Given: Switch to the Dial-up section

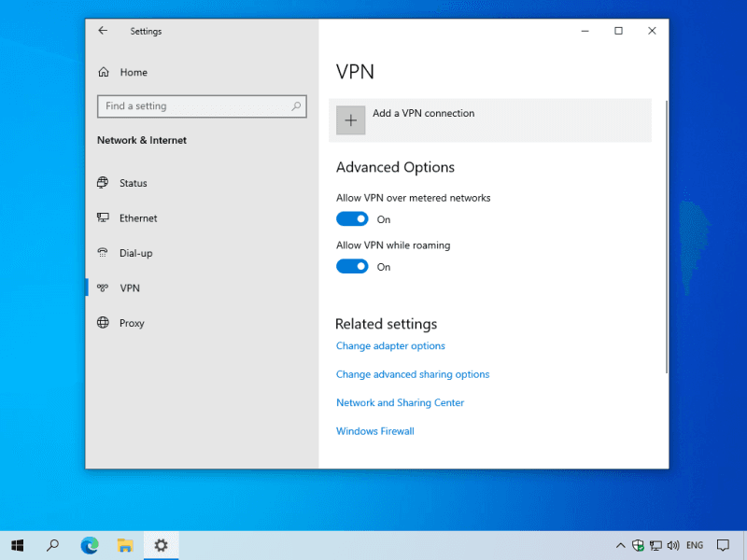Looking at the screenshot, I should tap(135, 253).
